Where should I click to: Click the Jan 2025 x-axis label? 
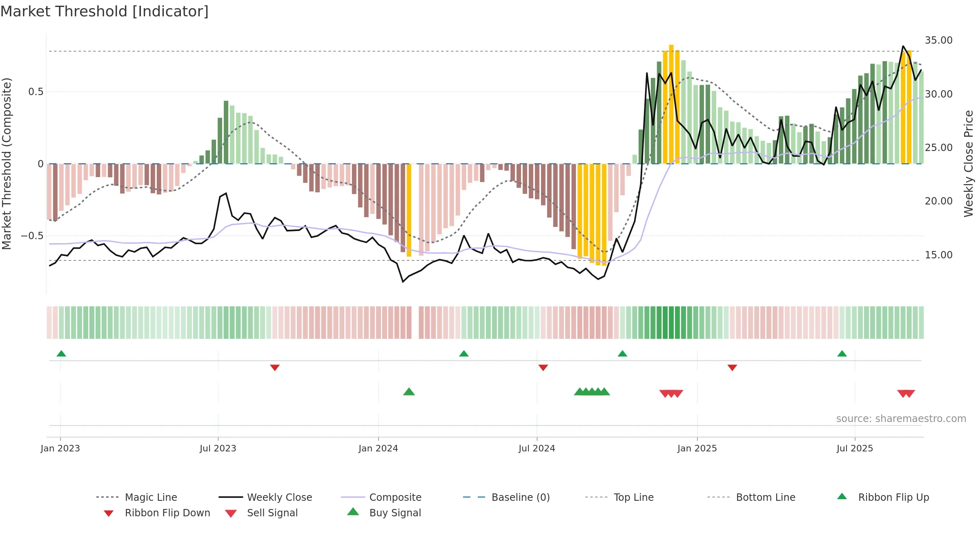(x=697, y=448)
